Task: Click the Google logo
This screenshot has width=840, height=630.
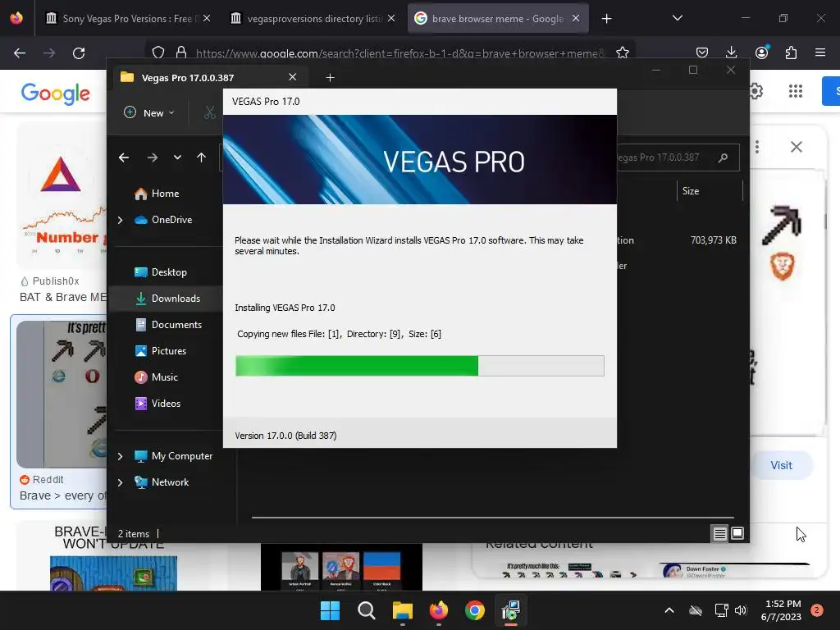Action: [55, 94]
